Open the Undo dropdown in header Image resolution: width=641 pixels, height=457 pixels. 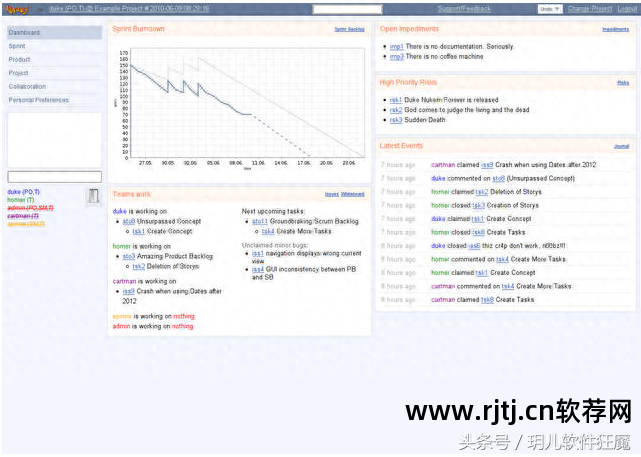point(550,9)
